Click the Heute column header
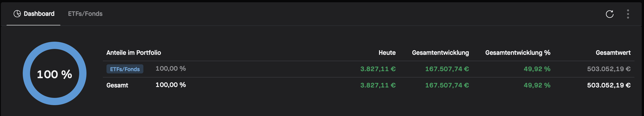The width and height of the screenshot is (644, 116). (x=387, y=53)
